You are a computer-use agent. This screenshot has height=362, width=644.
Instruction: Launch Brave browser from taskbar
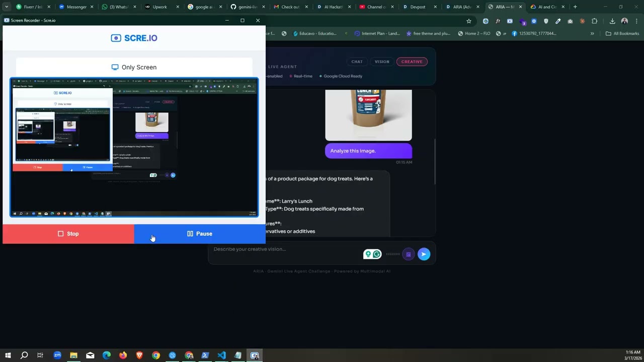[x=139, y=355]
